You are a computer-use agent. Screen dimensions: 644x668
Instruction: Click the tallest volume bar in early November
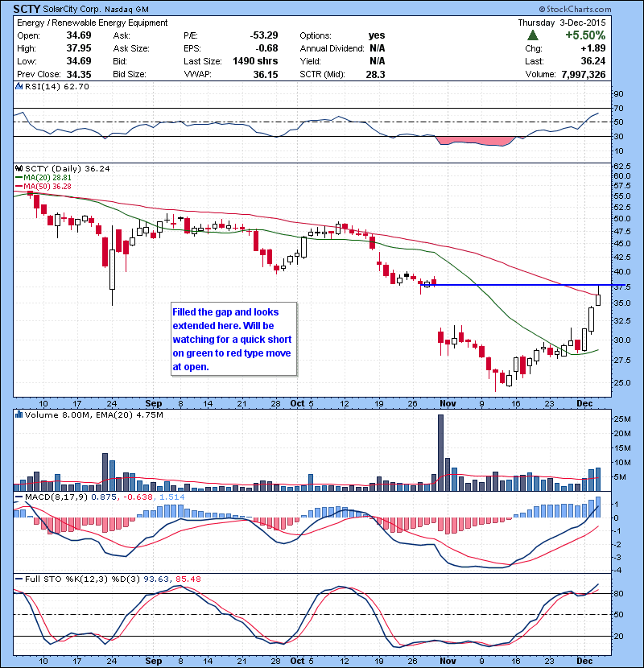(x=440, y=453)
